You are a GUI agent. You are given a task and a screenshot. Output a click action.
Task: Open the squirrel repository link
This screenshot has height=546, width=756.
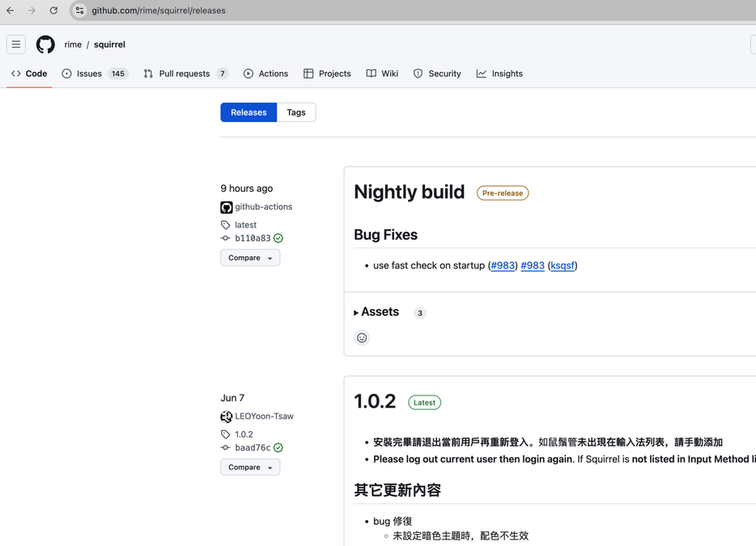[109, 44]
